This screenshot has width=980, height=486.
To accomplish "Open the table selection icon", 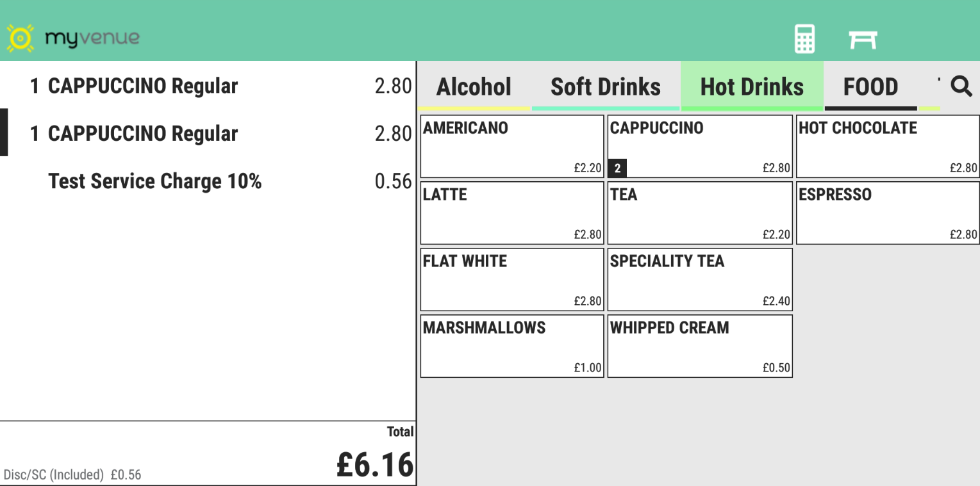I will click(862, 40).
